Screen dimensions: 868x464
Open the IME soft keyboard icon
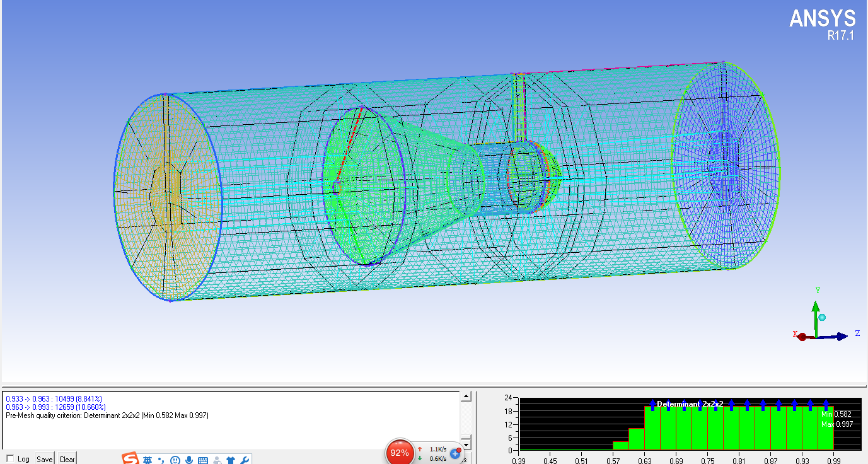pyautogui.click(x=203, y=460)
